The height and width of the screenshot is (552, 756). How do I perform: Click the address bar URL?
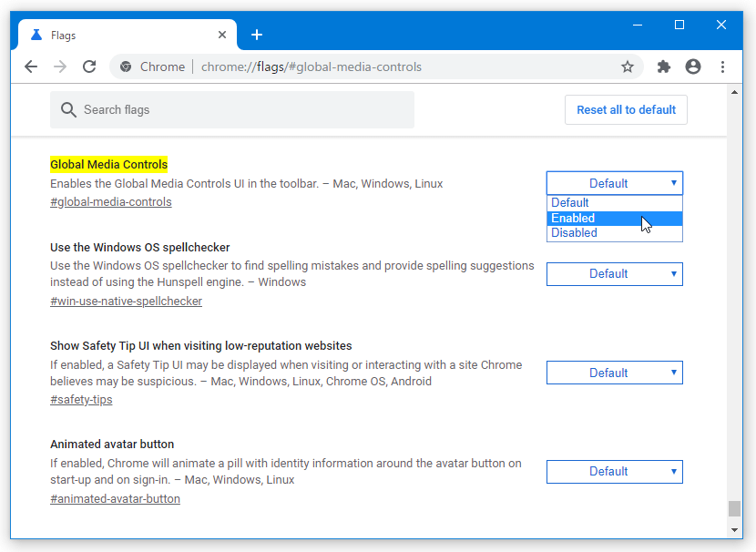311,66
